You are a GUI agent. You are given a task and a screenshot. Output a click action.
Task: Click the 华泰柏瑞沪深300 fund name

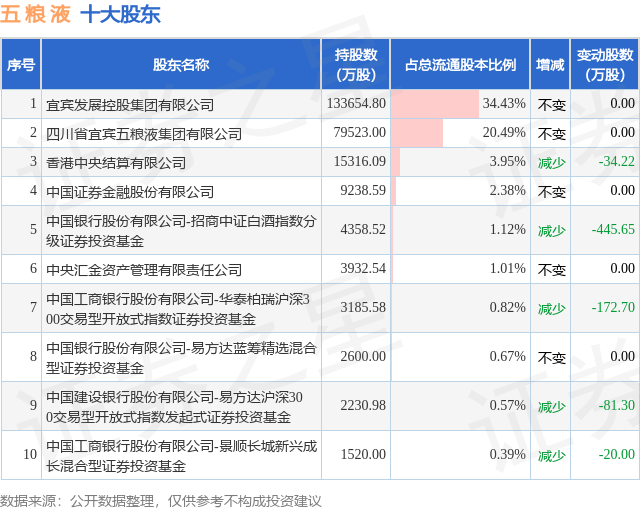[178, 309]
